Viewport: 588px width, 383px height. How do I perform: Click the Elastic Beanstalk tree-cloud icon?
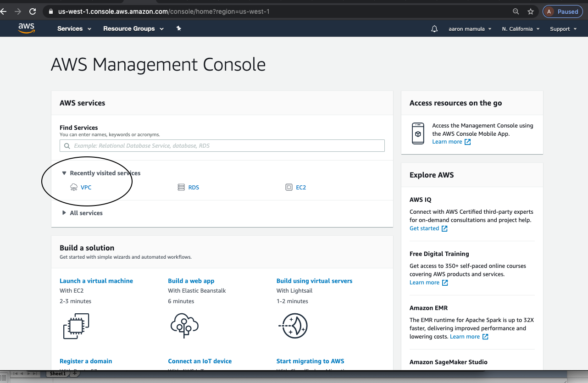coord(184,326)
